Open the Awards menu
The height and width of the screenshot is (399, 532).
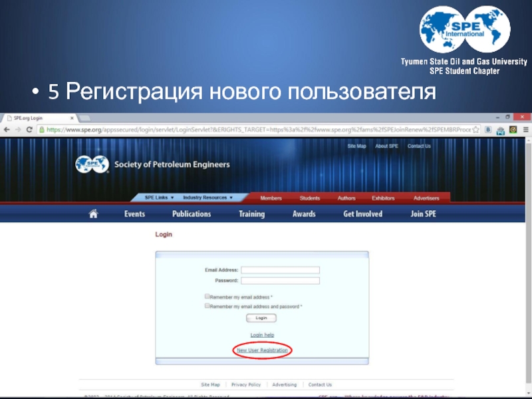pyautogui.click(x=304, y=213)
